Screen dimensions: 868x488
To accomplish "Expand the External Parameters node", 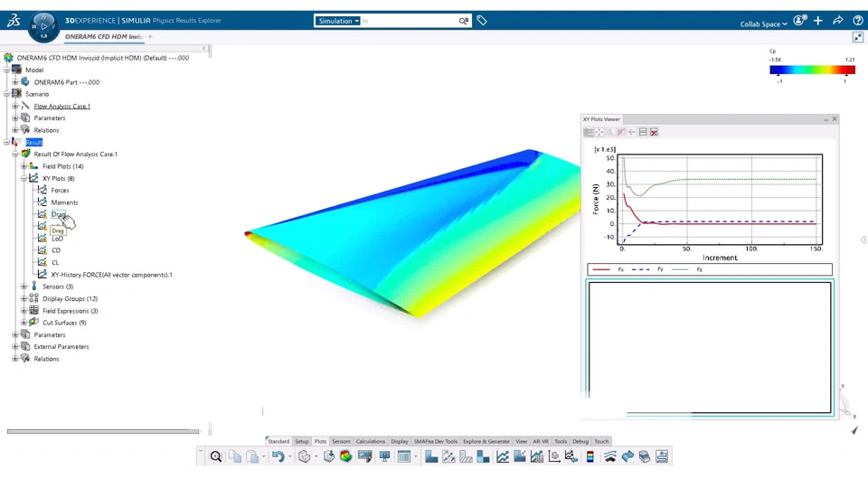I will pyautogui.click(x=15, y=347).
